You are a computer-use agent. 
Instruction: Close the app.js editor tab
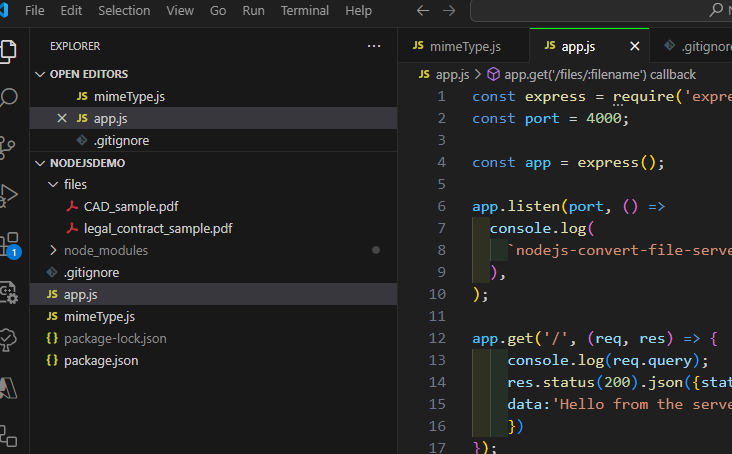pos(634,46)
